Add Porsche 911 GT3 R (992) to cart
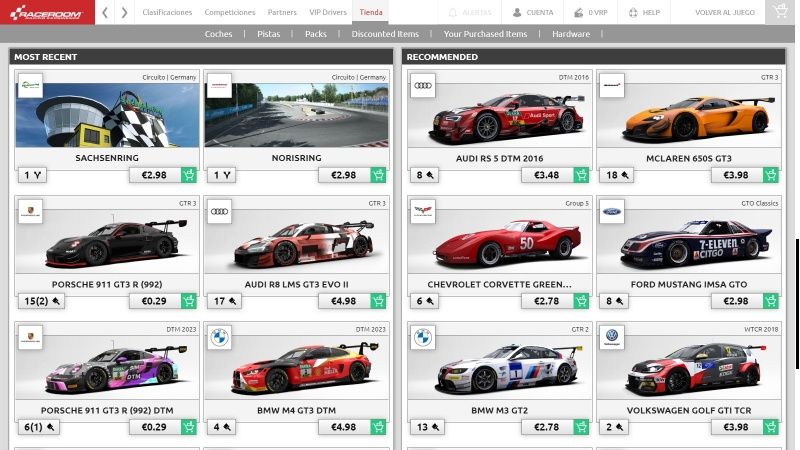The width and height of the screenshot is (800, 450). (x=189, y=301)
